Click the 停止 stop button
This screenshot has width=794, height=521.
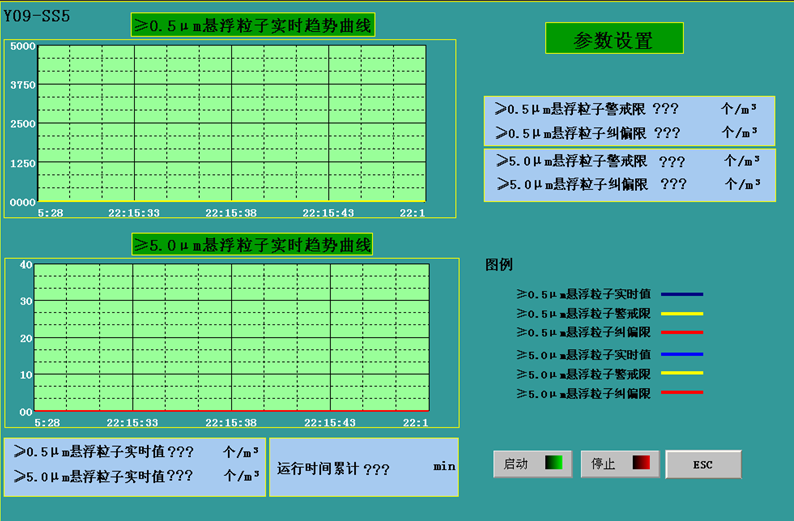(620, 464)
